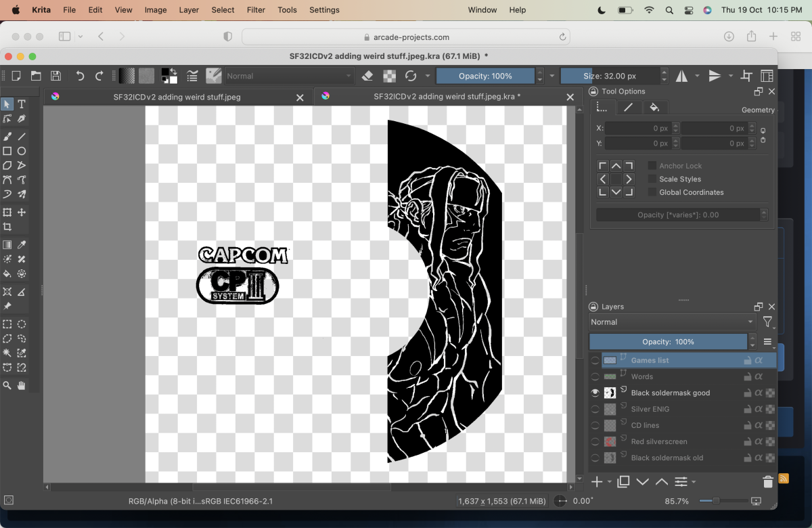Open the Layer menu
The width and height of the screenshot is (812, 528).
click(189, 10)
